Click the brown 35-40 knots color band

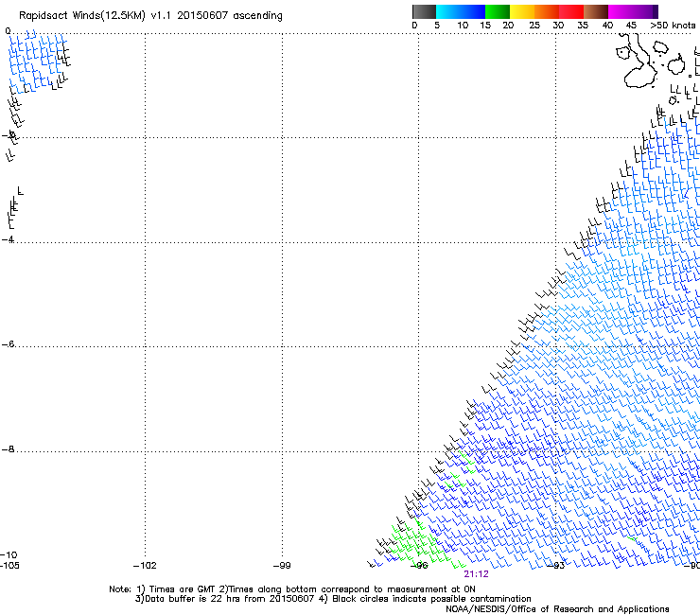[596, 11]
